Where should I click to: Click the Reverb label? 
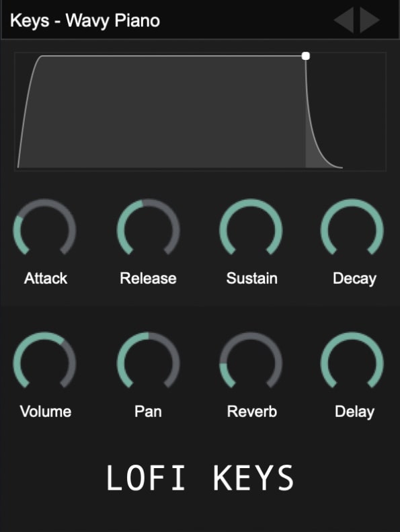coord(252,412)
